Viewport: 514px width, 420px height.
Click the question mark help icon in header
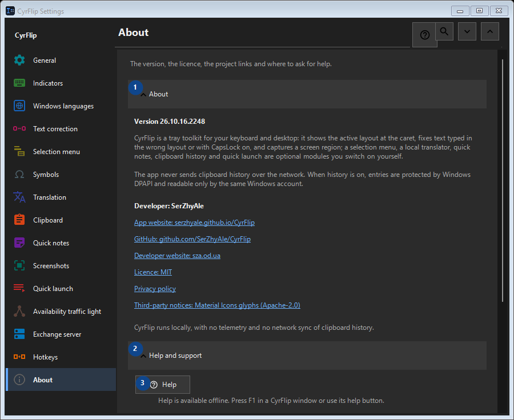[424, 35]
